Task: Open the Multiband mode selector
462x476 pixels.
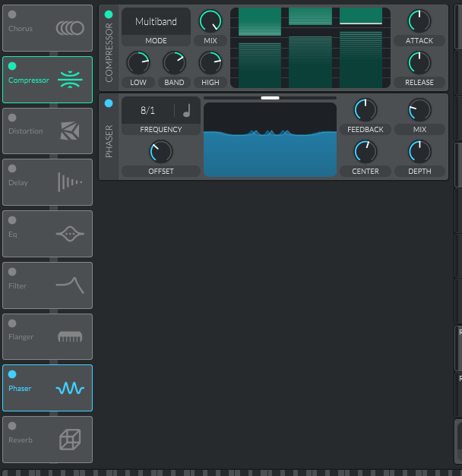Action: click(156, 21)
